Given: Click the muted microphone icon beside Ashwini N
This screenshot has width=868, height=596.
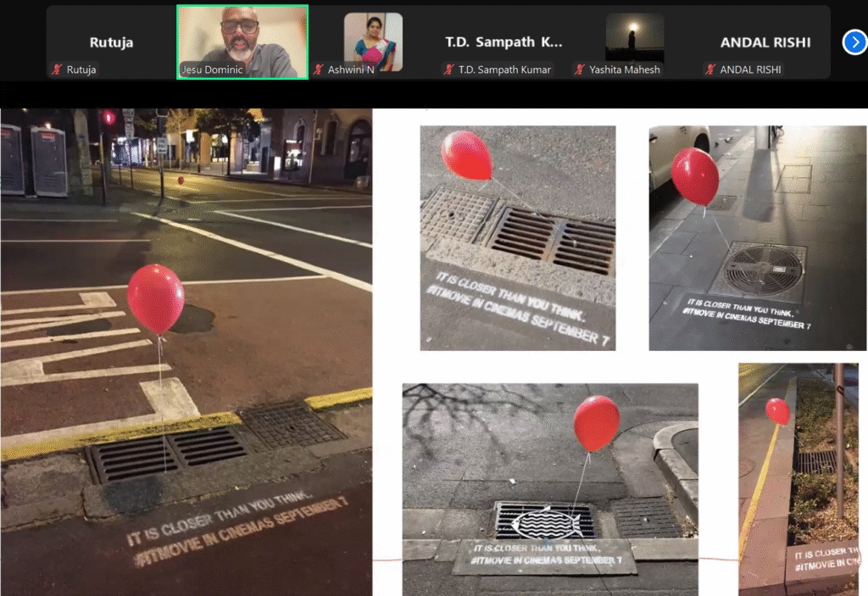Looking at the screenshot, I should tap(319, 70).
